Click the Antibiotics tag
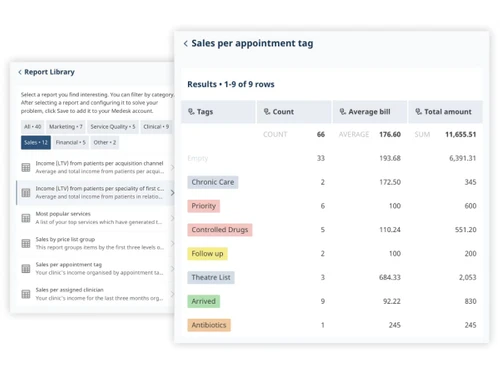This screenshot has height=375, width=500. click(209, 325)
